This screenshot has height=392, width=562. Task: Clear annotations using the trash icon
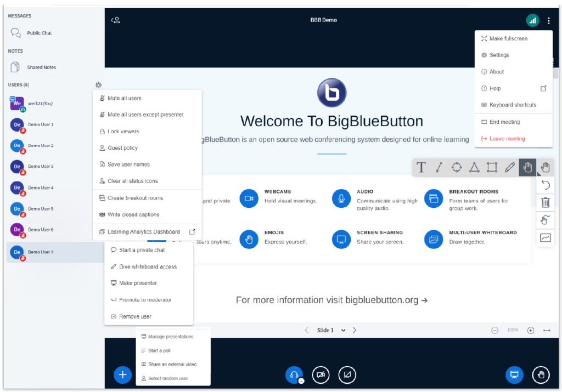[x=546, y=202]
